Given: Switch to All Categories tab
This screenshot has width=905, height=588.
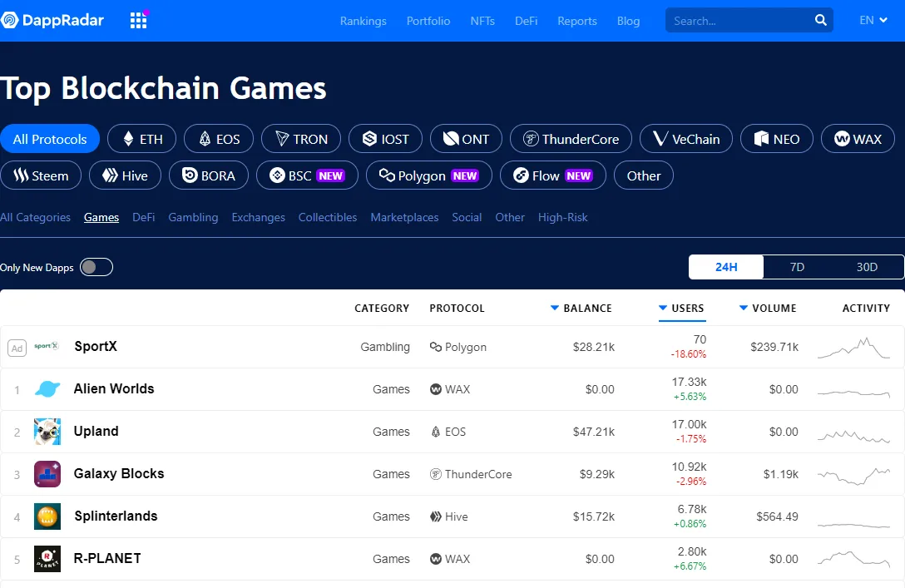Looking at the screenshot, I should pos(35,218).
